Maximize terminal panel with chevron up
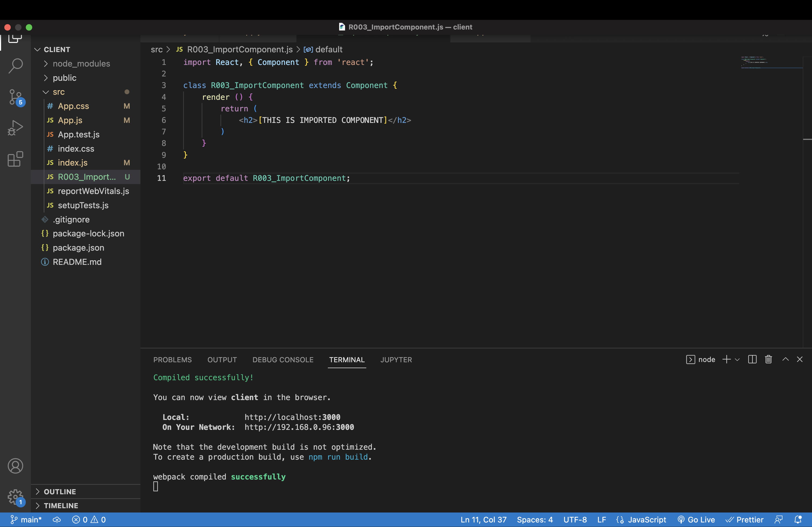Viewport: 812px width, 527px height. pos(785,359)
